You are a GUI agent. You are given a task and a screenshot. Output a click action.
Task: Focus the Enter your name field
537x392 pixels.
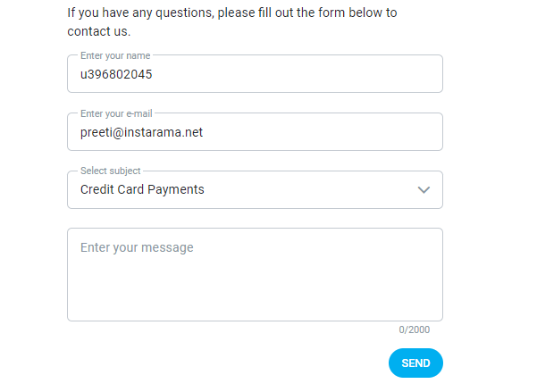click(x=255, y=74)
